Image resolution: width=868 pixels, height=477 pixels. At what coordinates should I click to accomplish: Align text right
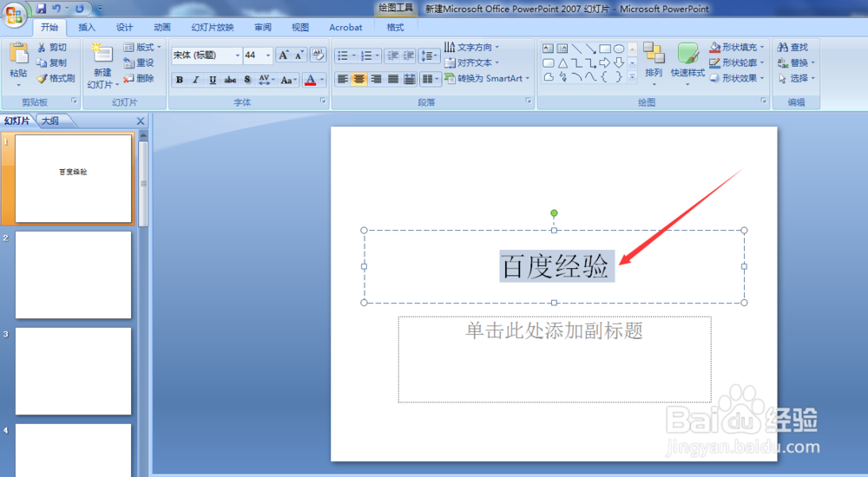click(376, 79)
